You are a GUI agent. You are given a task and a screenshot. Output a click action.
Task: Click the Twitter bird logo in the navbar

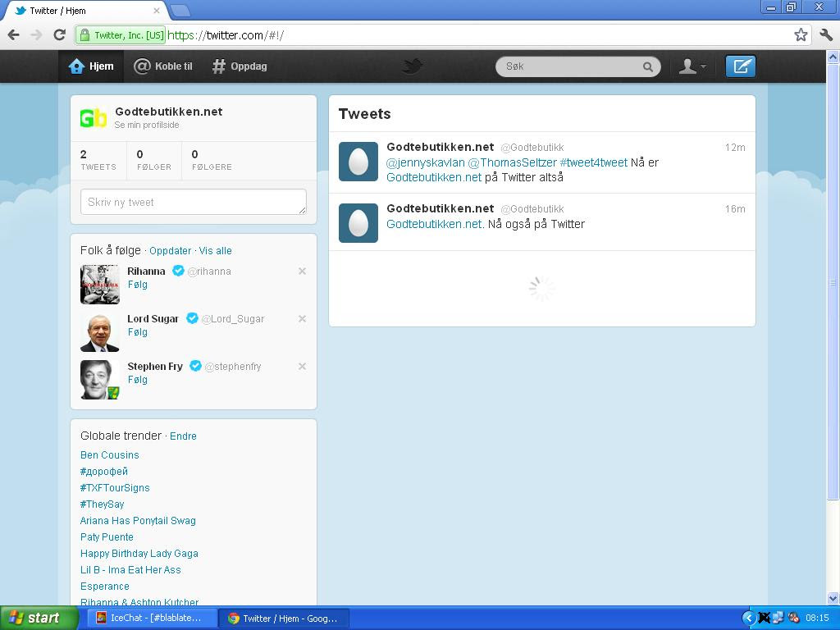click(412, 66)
